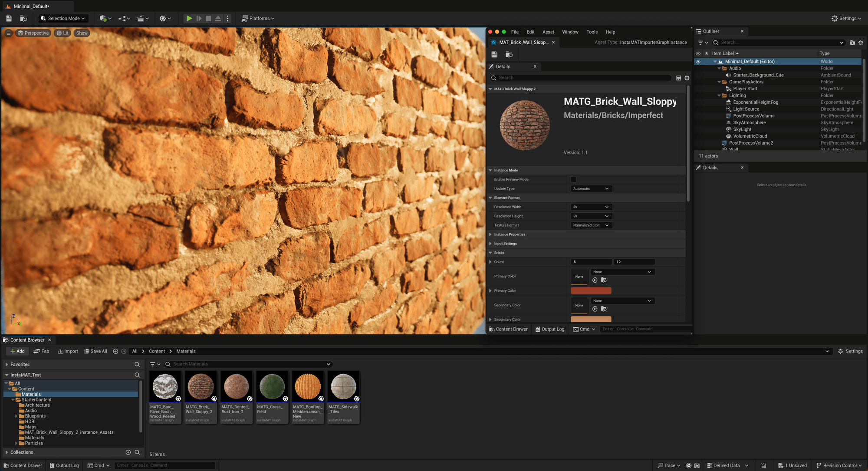Use selected asset for Primary Color texture

pos(595,280)
